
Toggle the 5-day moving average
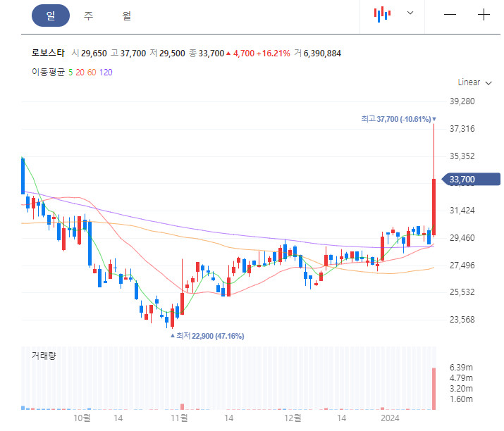[x=70, y=73]
